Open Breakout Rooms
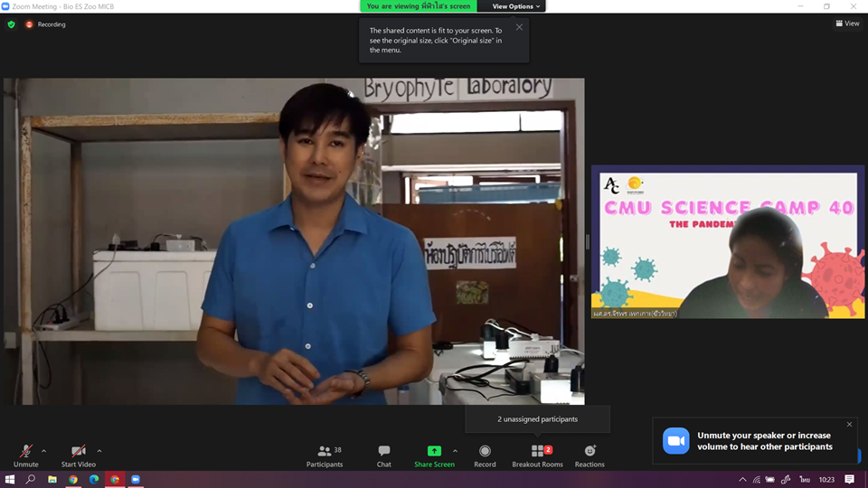Viewport: 868px width, 488px height. 537,455
